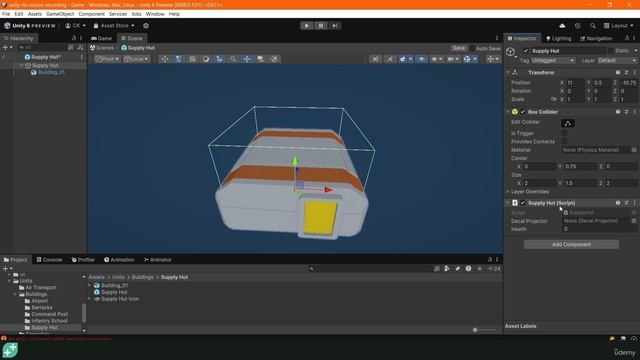Viewport: 640px width, 360px height.
Task: Toggle the Static checkbox
Action: (611, 51)
